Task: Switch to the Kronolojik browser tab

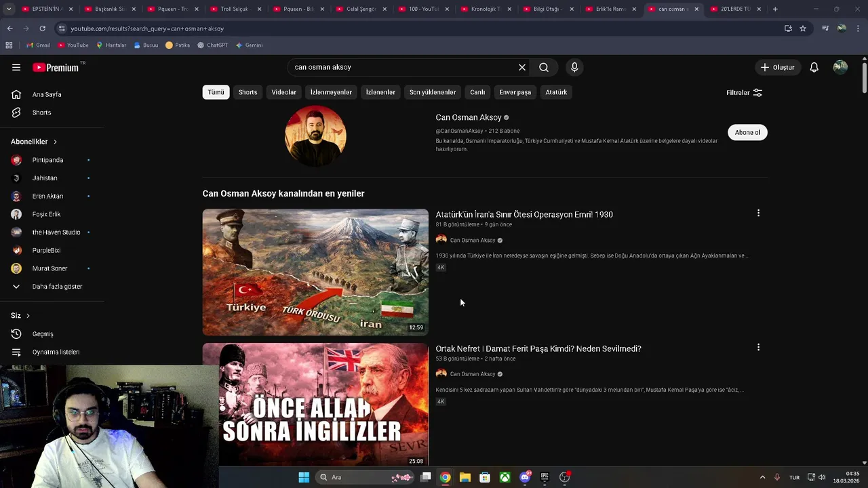Action: (485, 9)
